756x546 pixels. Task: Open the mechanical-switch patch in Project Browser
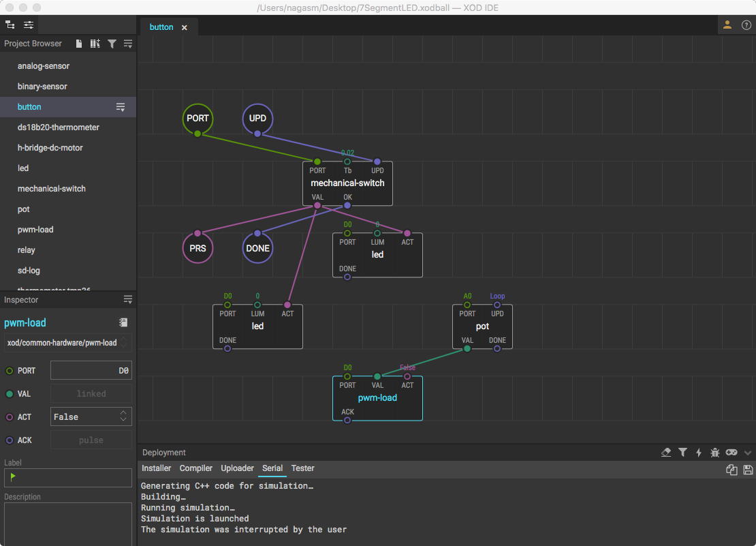point(52,189)
